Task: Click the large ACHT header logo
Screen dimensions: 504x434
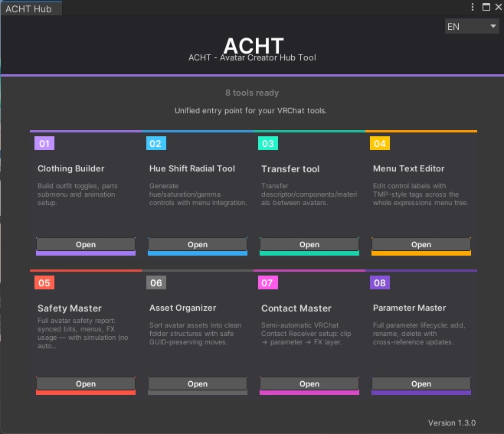Action: 254,45
